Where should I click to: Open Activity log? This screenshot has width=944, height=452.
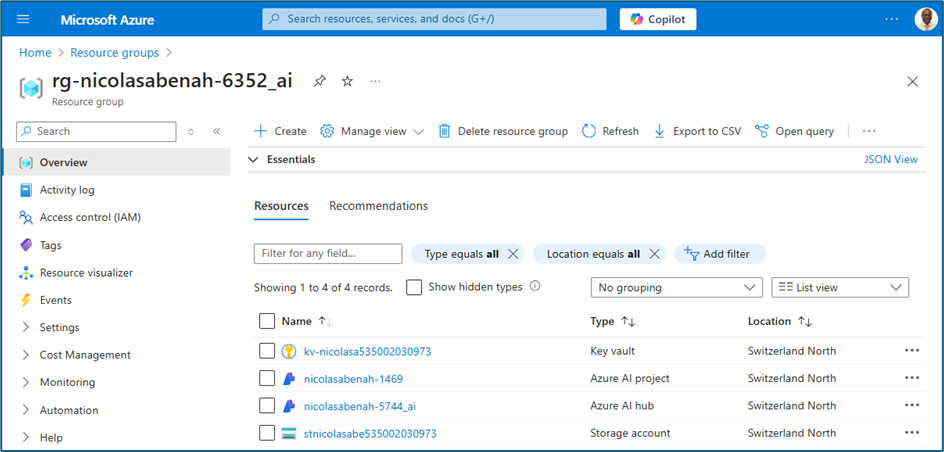point(67,190)
